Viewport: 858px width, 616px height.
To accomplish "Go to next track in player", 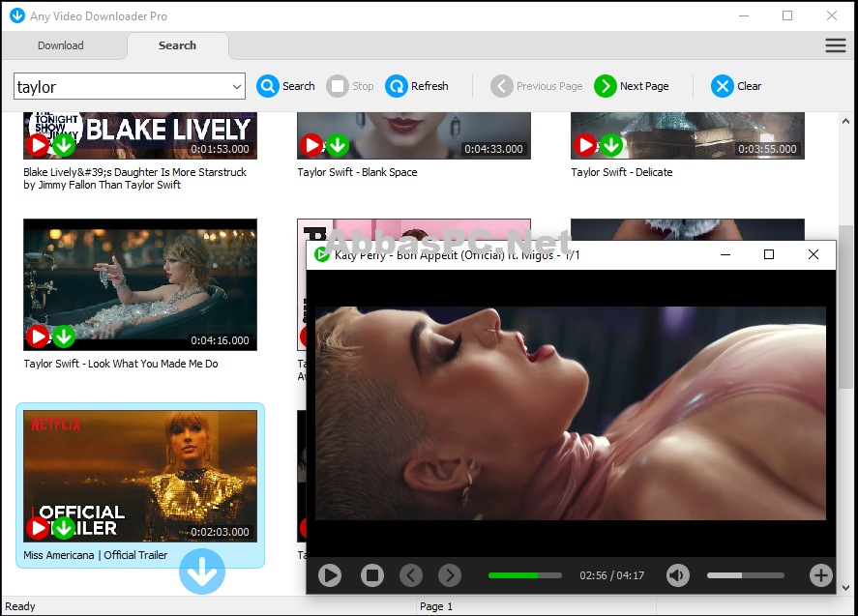I will coord(450,575).
